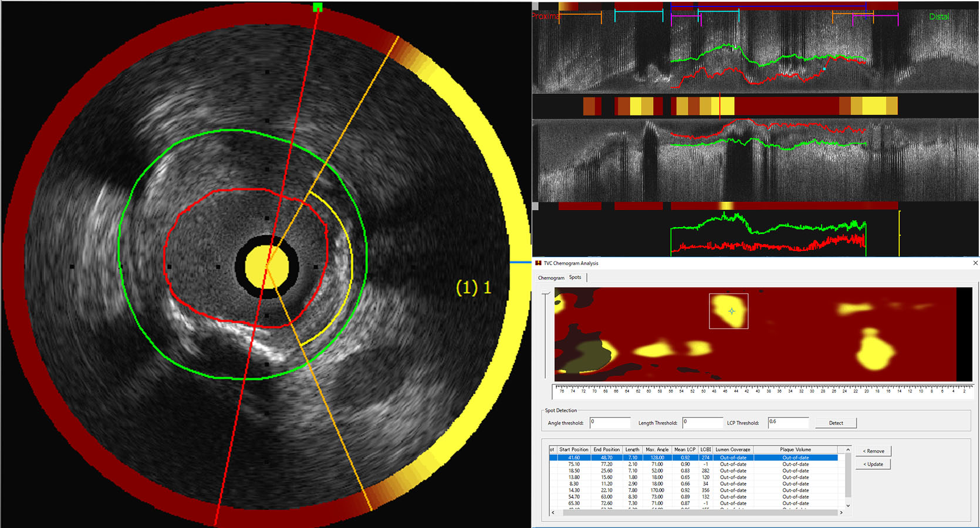Select spot row with start position 75.10
The height and width of the screenshot is (528, 980).
coord(694,464)
